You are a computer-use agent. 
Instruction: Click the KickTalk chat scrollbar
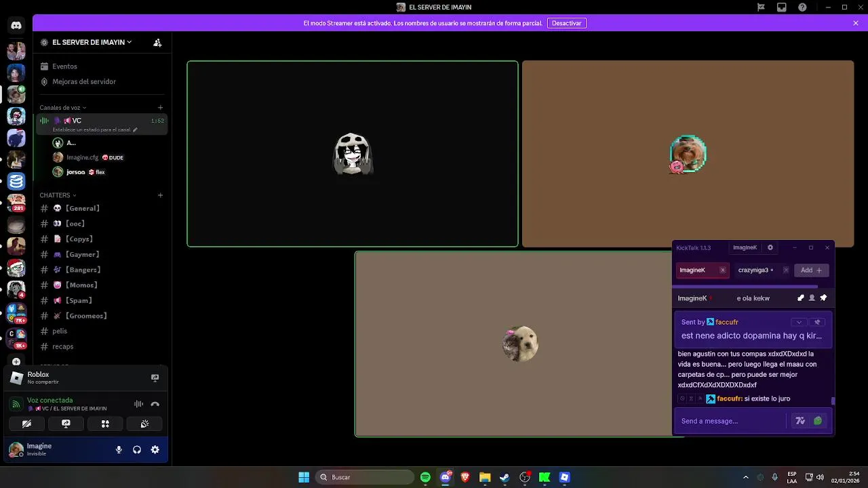click(x=833, y=401)
